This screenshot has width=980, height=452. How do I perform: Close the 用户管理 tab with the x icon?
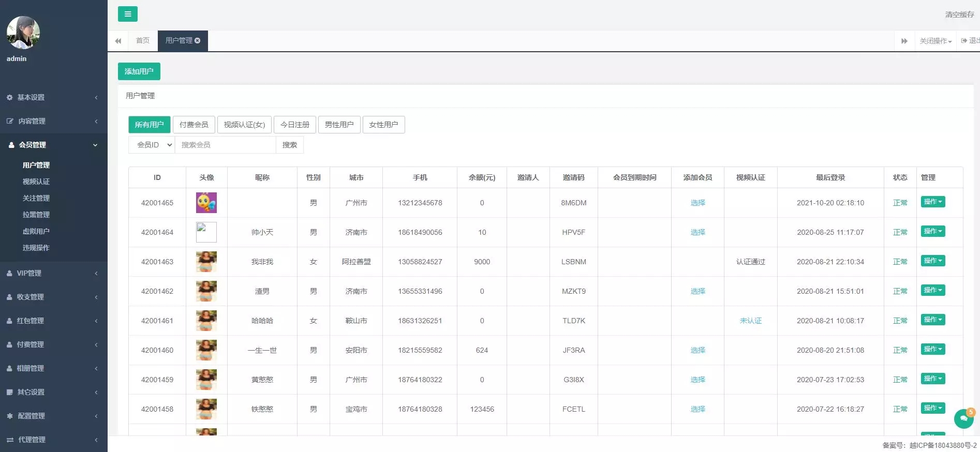[x=198, y=40]
